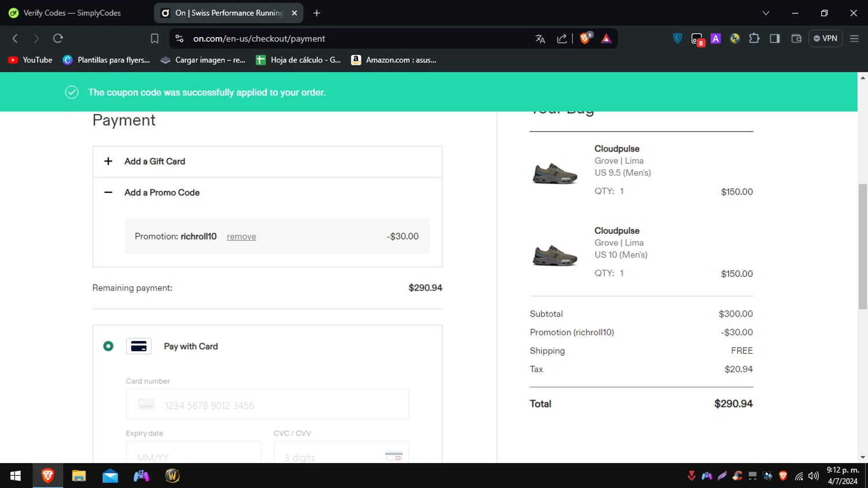Click the volume speaker tray icon
Image resolution: width=868 pixels, height=488 pixels.
pyautogui.click(x=814, y=476)
